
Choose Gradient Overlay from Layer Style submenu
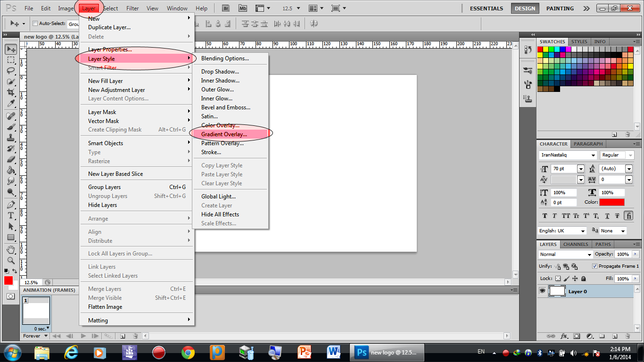pyautogui.click(x=224, y=134)
